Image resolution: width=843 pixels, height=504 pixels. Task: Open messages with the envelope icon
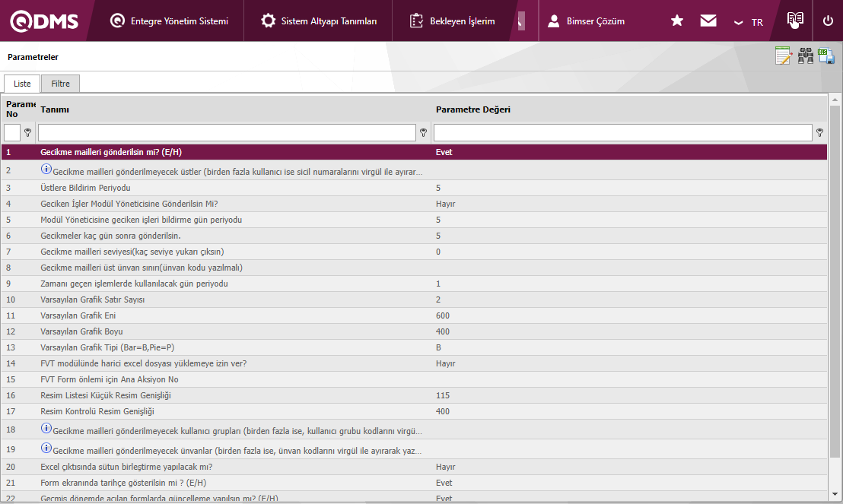(708, 21)
